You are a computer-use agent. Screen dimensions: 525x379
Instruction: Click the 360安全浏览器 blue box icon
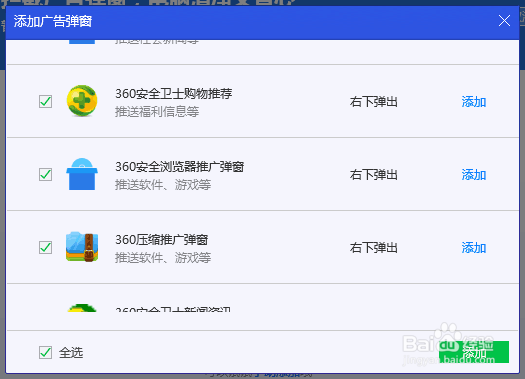[82, 174]
